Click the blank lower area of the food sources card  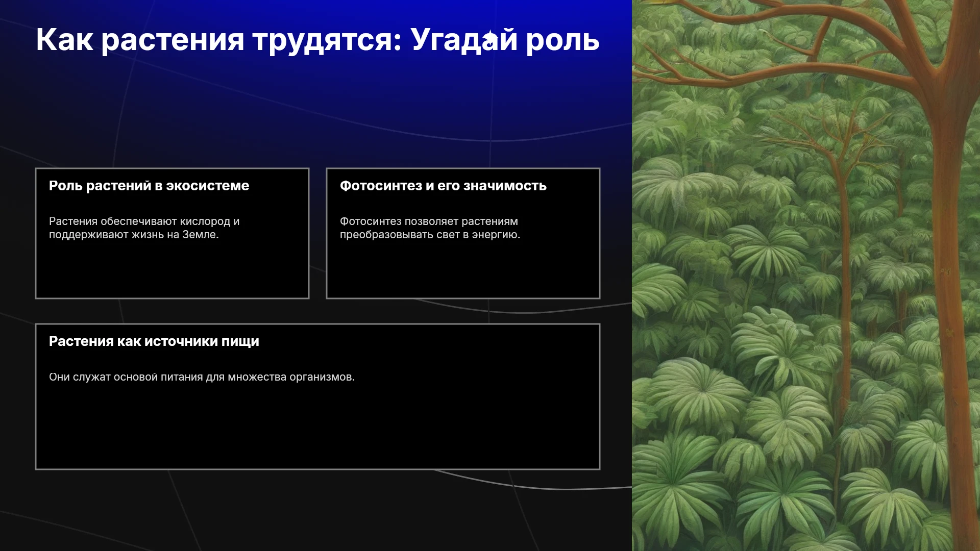[317, 429]
